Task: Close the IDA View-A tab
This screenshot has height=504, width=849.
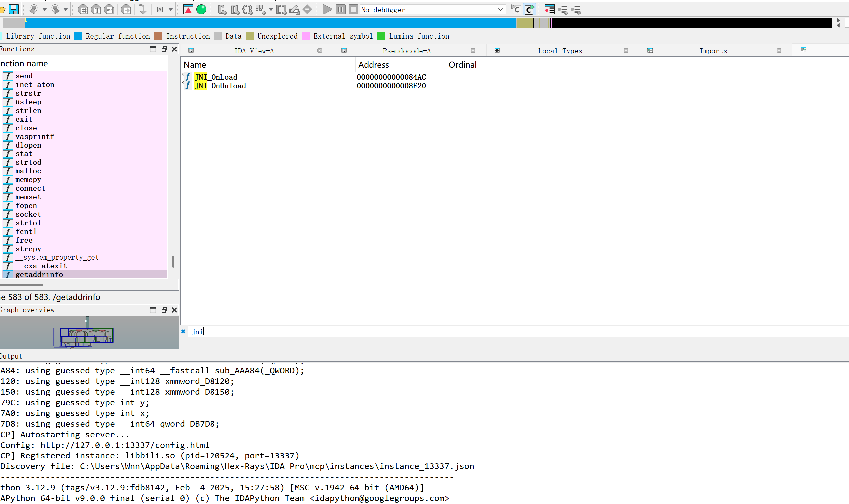Action: point(320,50)
